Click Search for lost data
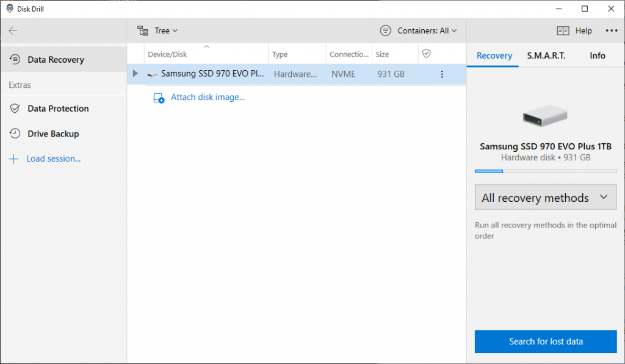 coord(545,341)
